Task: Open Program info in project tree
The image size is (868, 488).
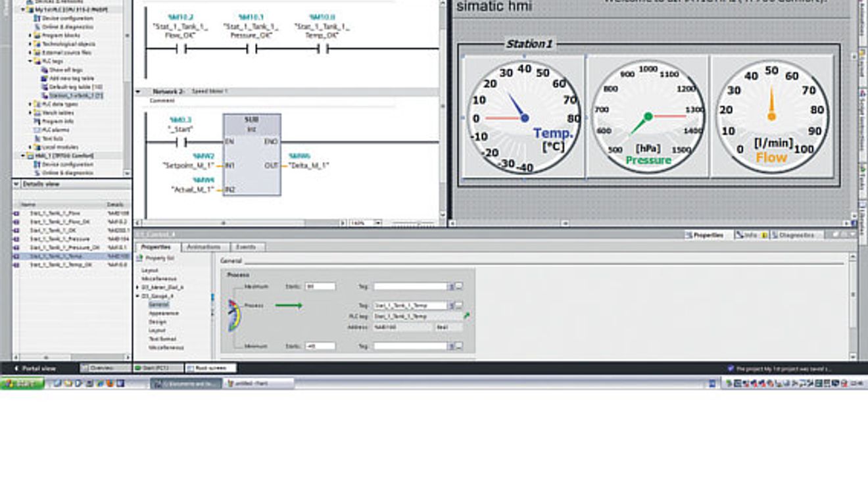Action: 54,121
